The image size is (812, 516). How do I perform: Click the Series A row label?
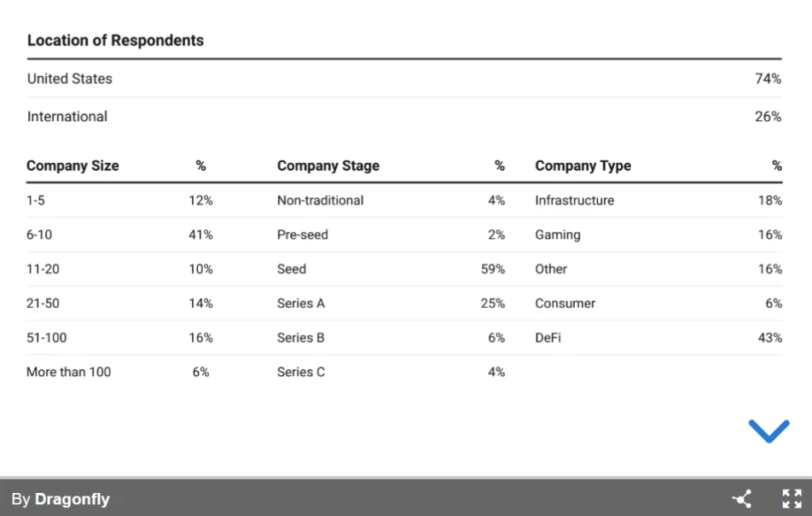click(x=301, y=304)
